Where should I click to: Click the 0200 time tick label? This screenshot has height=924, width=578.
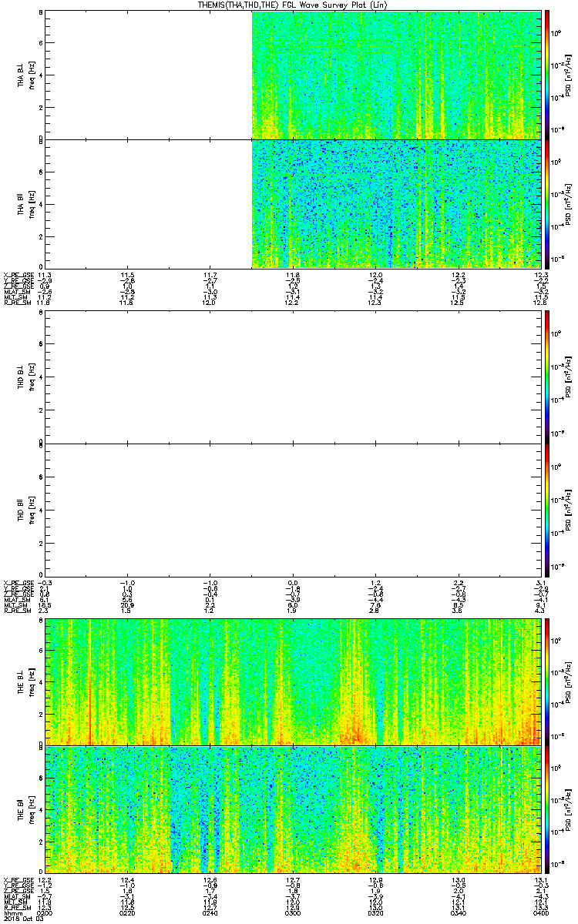[x=45, y=912]
